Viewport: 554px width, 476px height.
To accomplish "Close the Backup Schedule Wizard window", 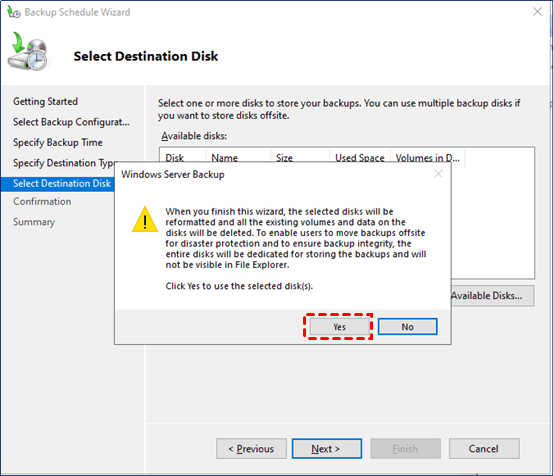I will click(537, 12).
